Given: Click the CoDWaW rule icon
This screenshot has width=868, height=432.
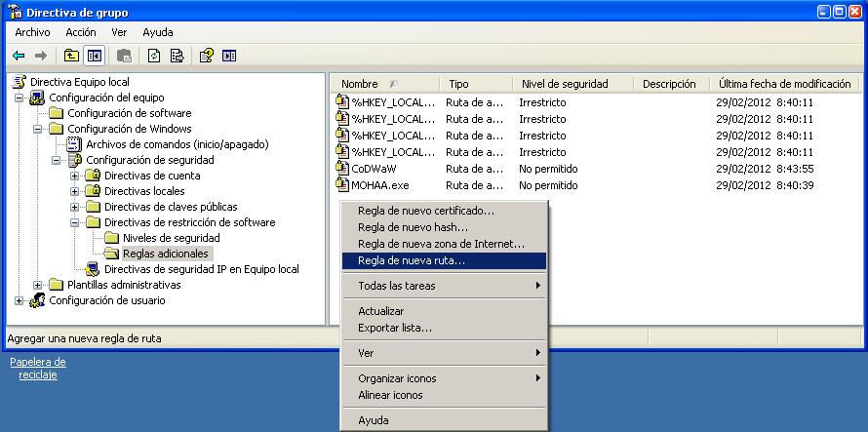Looking at the screenshot, I should click(x=342, y=169).
